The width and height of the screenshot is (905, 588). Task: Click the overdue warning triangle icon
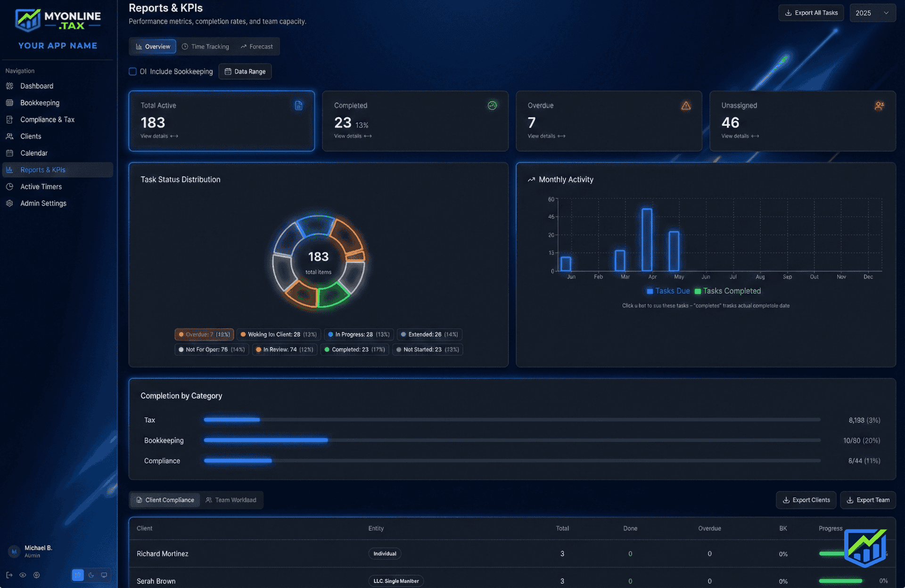686,106
